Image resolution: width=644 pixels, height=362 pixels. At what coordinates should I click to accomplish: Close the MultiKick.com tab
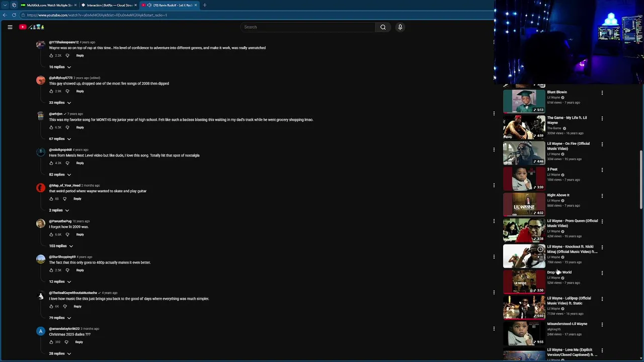75,5
